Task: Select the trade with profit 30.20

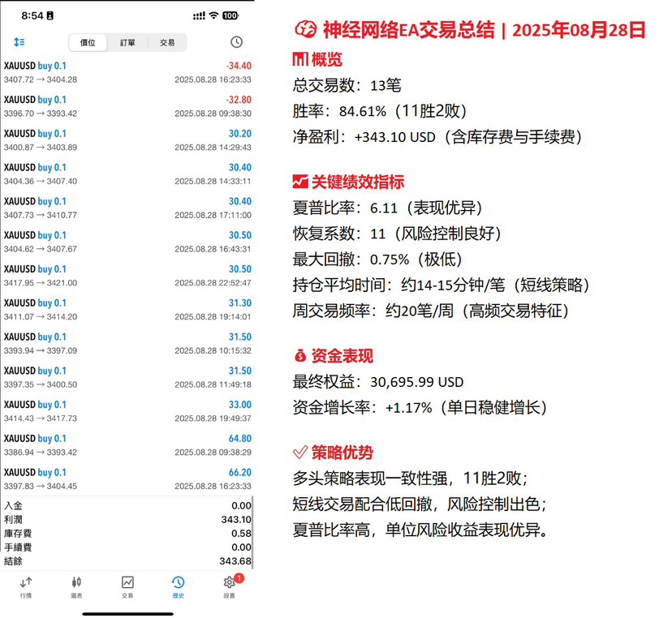Action: pos(127,140)
